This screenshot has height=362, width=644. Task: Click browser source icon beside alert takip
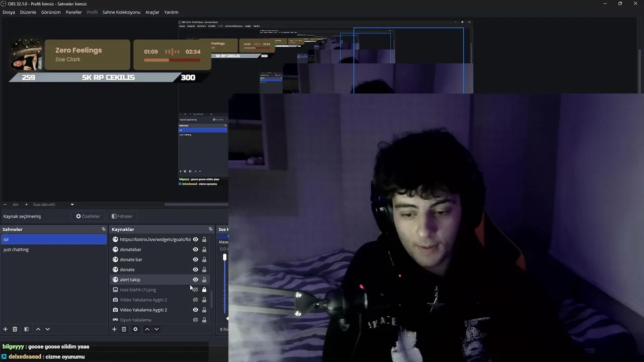(115, 280)
